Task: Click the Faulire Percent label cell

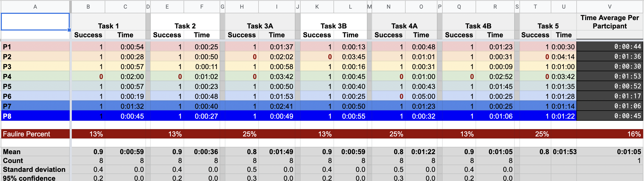Action: pyautogui.click(x=35, y=134)
